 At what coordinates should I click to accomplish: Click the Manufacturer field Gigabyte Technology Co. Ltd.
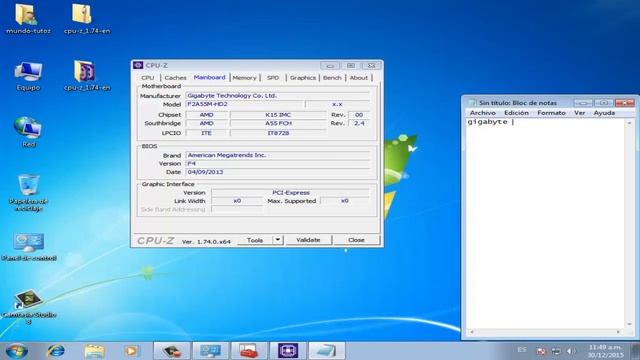tap(278, 96)
